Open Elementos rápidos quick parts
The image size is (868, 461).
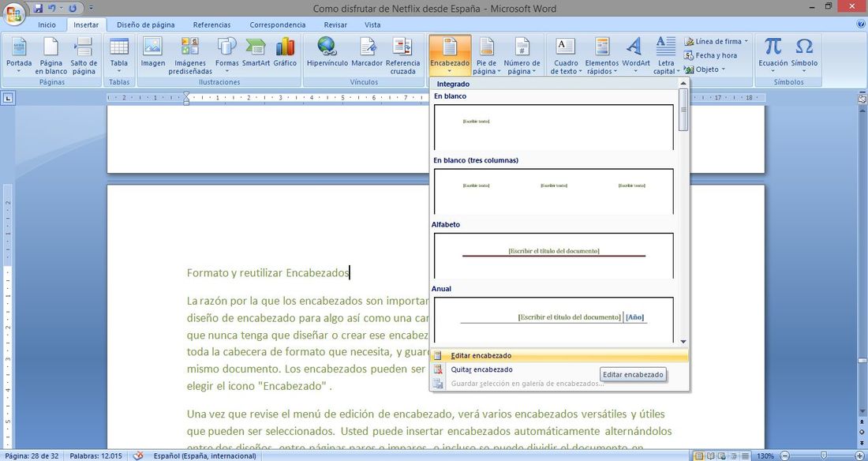(602, 55)
